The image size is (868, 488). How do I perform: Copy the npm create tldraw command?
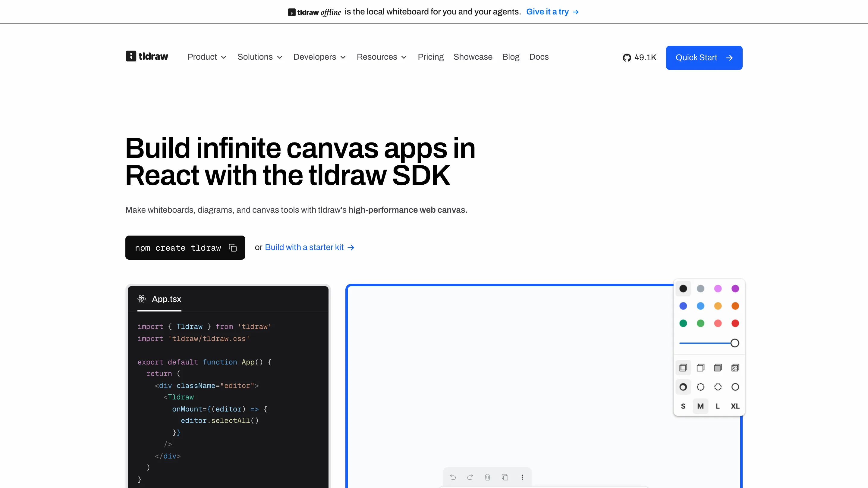(232, 248)
